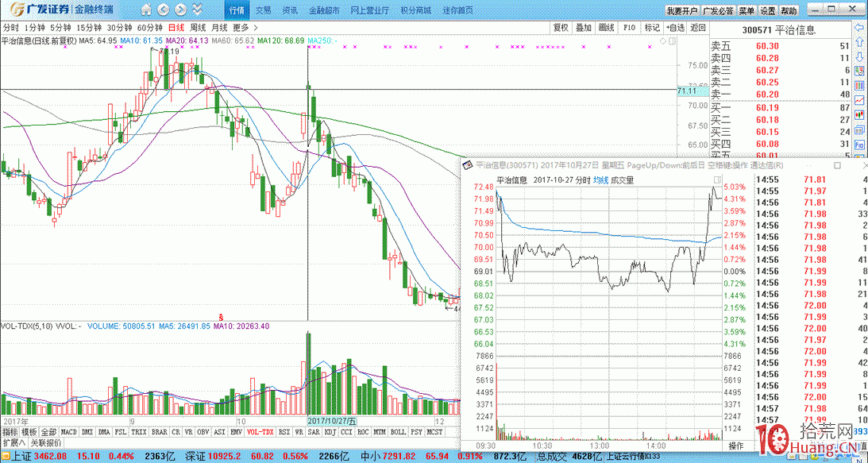
Task: Click the 画线 toolbar button
Action: [606, 27]
